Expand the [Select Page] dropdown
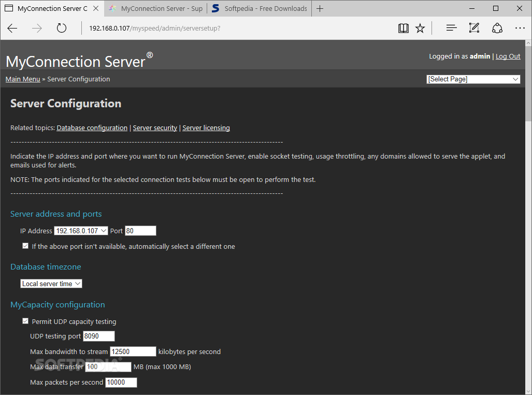This screenshot has height=395, width=532. pyautogui.click(x=473, y=79)
